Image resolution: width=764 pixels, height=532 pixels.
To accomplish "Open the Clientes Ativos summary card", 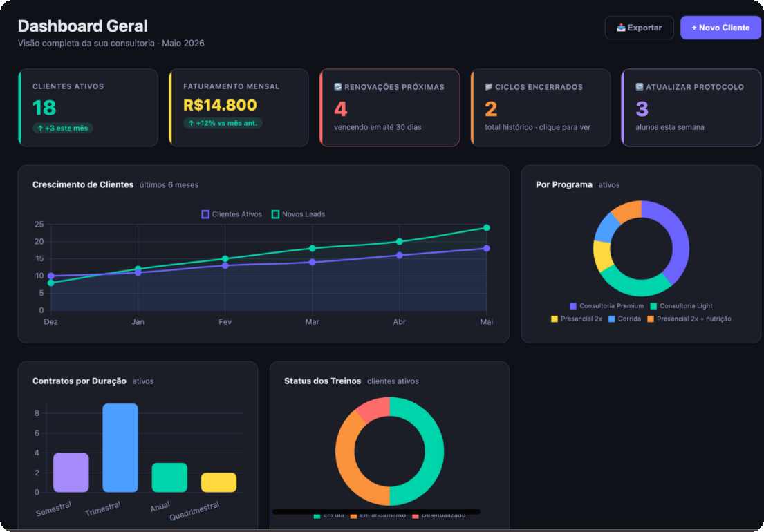I will point(88,108).
